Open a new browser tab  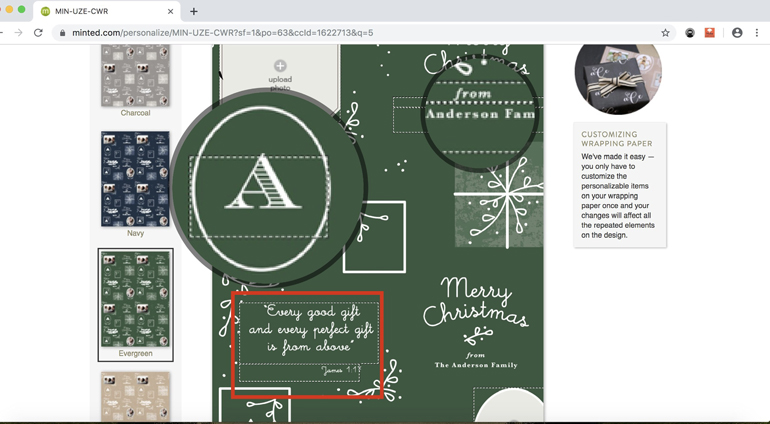point(193,11)
